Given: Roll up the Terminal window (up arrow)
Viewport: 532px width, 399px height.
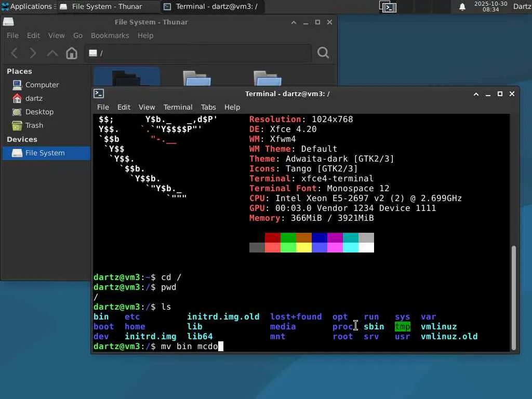Looking at the screenshot, I should click(476, 94).
